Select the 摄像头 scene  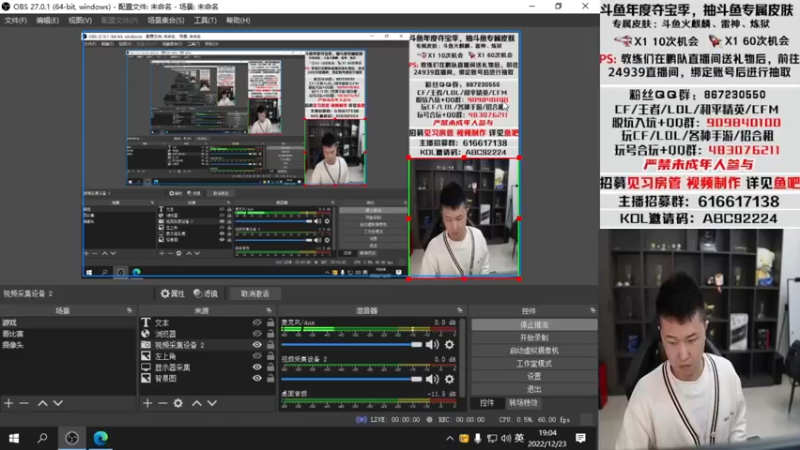(x=68, y=345)
